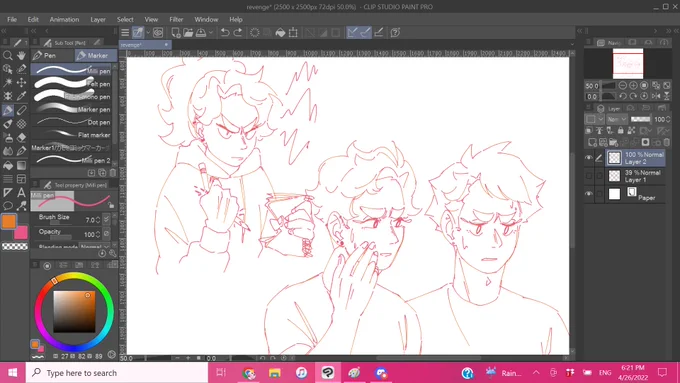Screen dimensions: 680x383
Task: Click the New raster layer icon
Action: pyautogui.click(x=592, y=142)
